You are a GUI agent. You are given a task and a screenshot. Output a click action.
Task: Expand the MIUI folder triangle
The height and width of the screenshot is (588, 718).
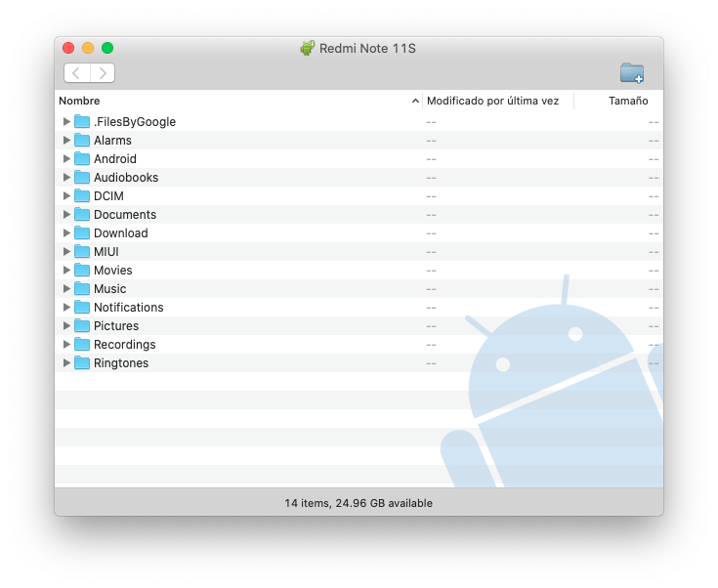pos(66,251)
